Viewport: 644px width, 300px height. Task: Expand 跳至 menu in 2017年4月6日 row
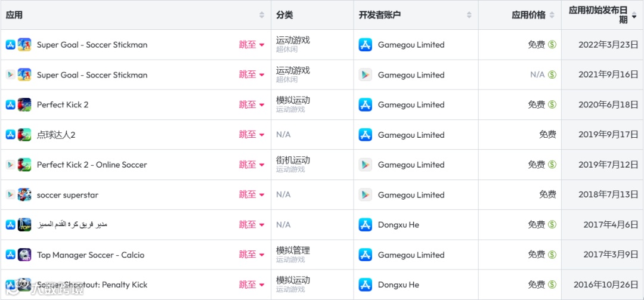coord(252,225)
